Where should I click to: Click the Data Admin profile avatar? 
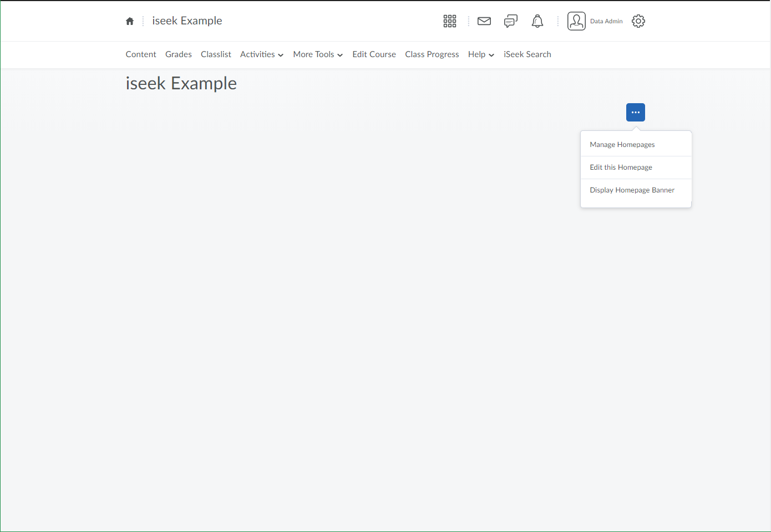click(577, 21)
